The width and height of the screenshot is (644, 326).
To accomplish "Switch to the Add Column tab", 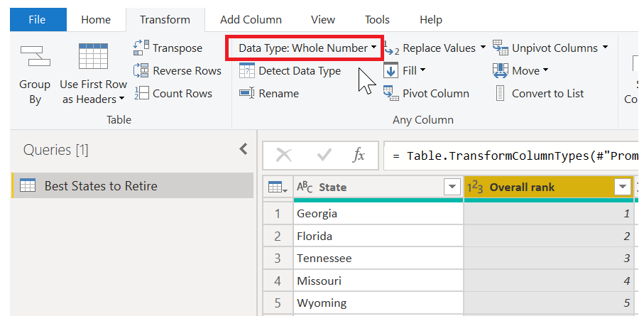I will tap(251, 20).
